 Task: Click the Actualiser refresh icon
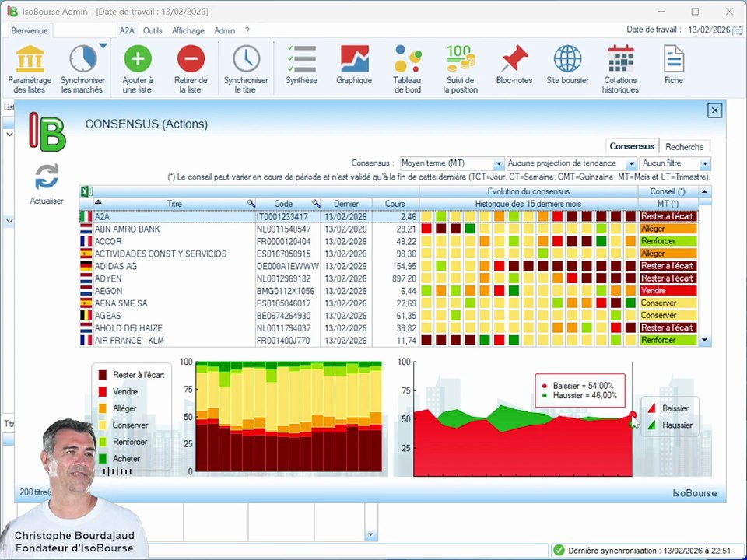tap(47, 177)
